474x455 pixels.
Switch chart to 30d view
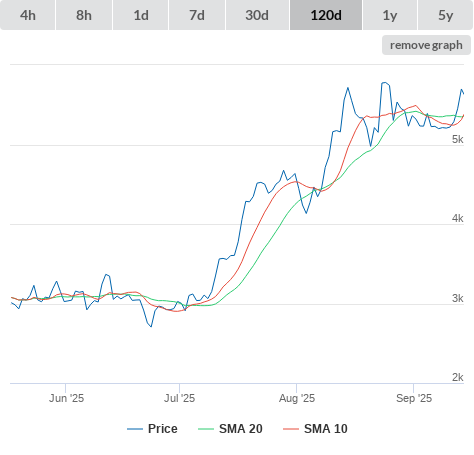coord(257,15)
